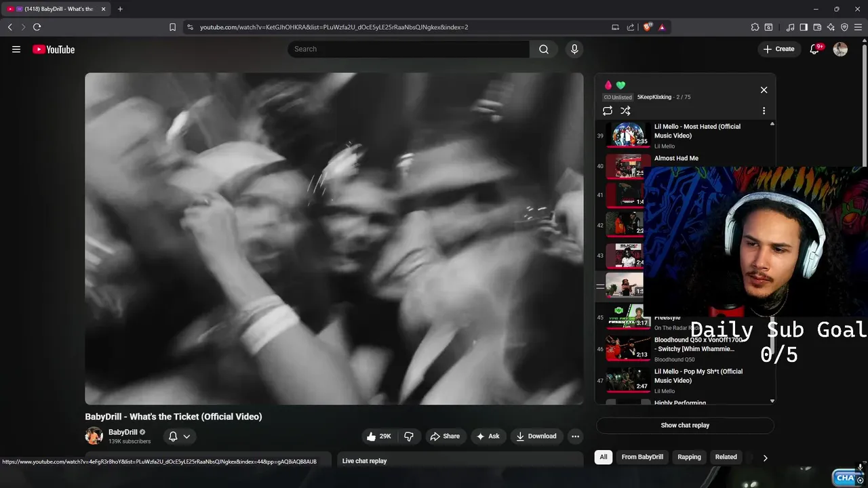Open the BabyDrill channel avatar
This screenshot has height=488, width=868.
[x=94, y=436]
